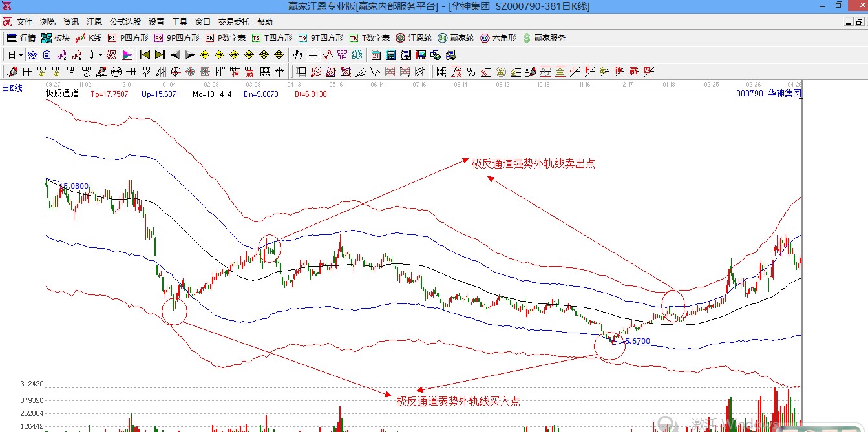Toggle the highlighted flag chart button

pos(127,55)
